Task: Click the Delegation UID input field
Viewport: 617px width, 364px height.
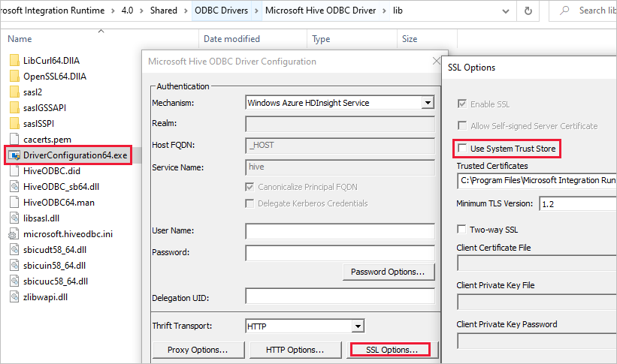Action: tap(340, 296)
